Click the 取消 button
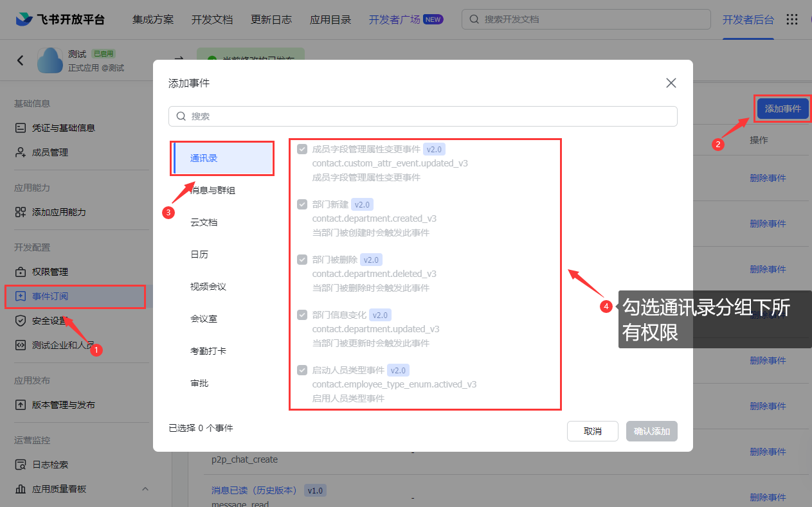 (x=592, y=431)
